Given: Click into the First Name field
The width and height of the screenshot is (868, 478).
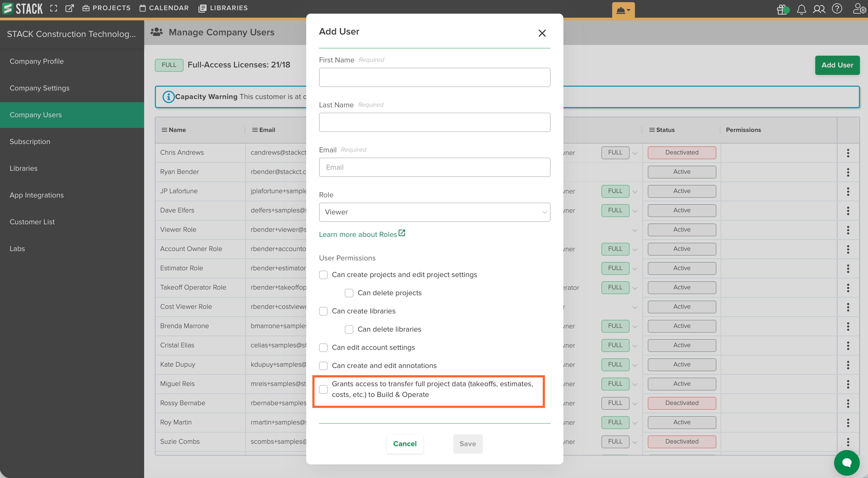Looking at the screenshot, I should [434, 77].
